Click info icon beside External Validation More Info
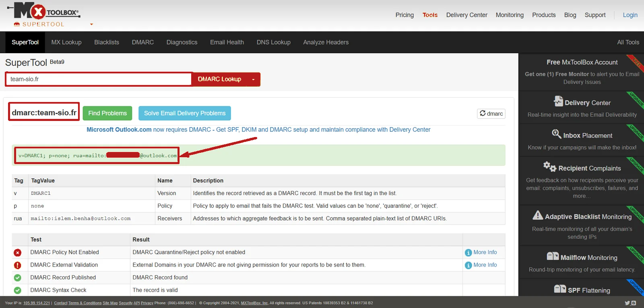Viewport: 644px width, 308px height. pos(468,265)
